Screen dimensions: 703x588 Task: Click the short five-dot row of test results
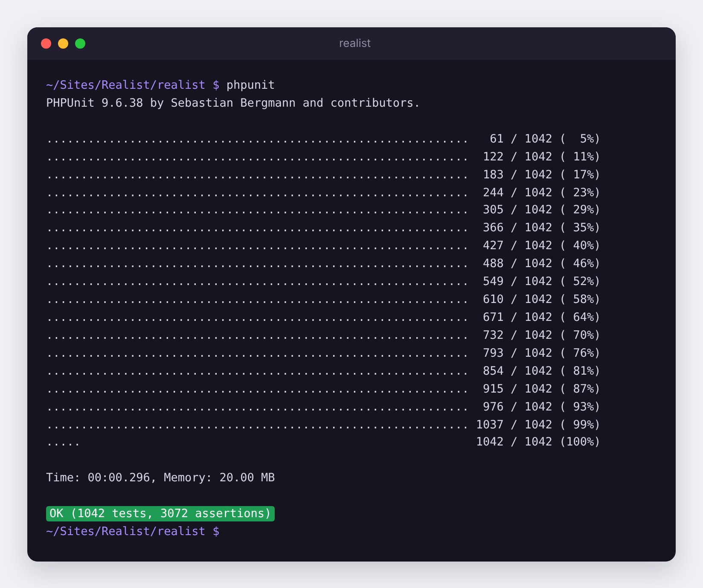[63, 445]
